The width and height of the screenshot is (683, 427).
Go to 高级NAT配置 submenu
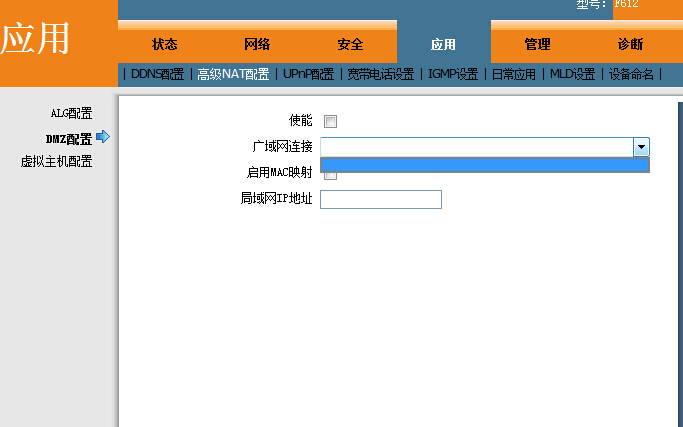(x=233, y=74)
